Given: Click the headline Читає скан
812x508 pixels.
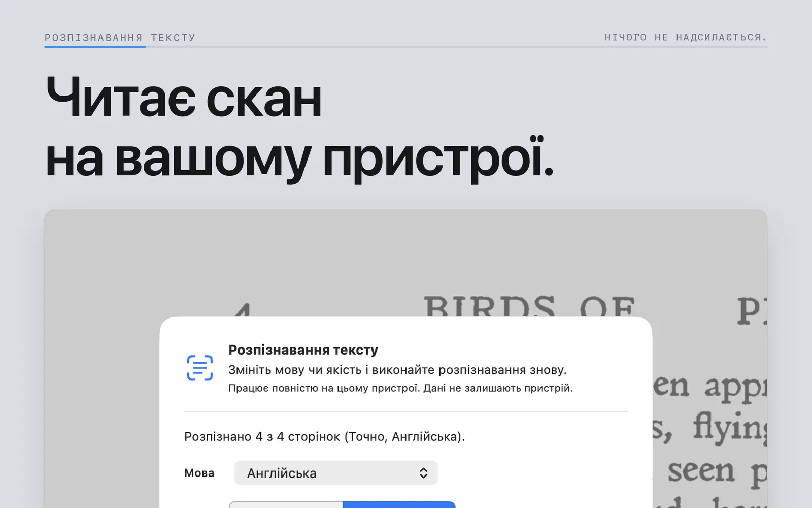Looking at the screenshot, I should point(184,98).
